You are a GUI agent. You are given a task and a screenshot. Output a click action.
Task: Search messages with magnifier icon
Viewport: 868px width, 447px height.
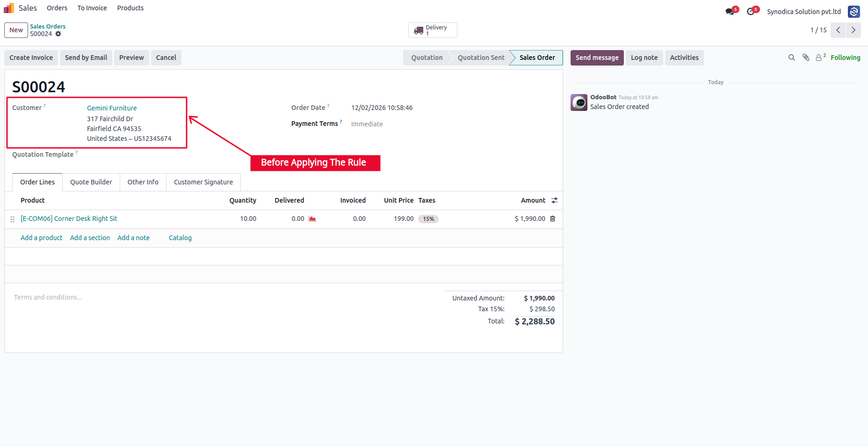(792, 58)
